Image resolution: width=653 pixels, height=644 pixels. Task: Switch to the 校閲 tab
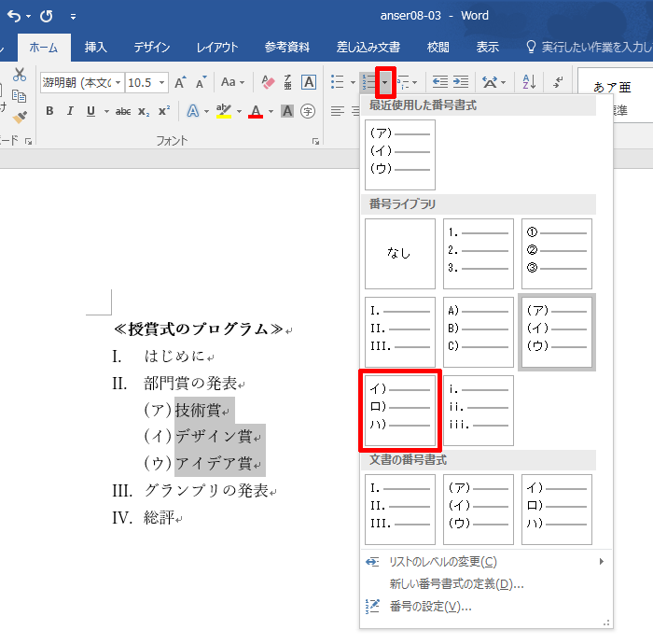[438, 47]
